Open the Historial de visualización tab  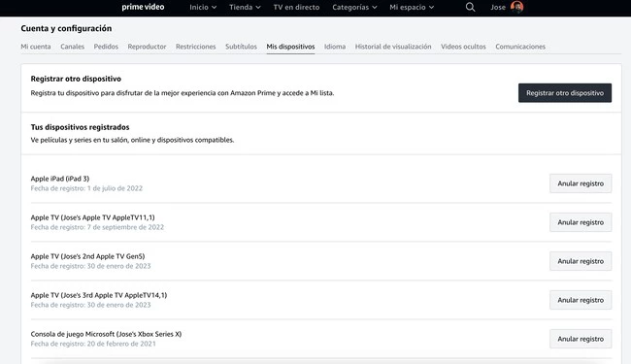[x=393, y=47]
